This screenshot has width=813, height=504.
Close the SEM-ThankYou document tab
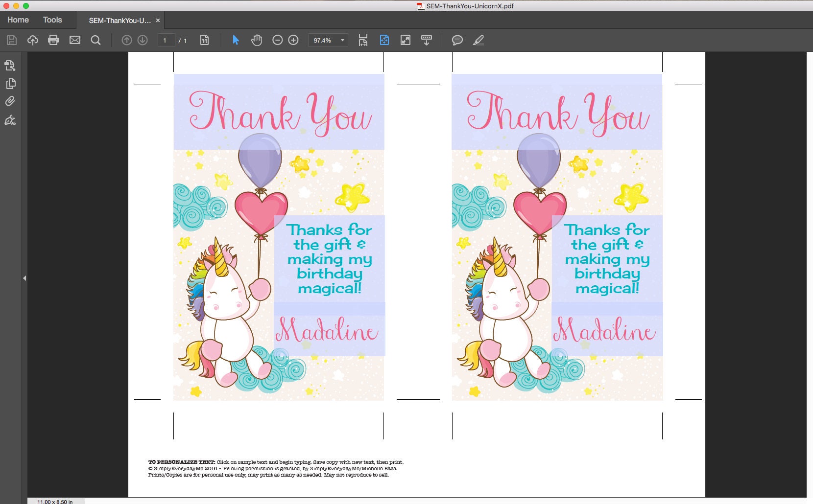158,20
